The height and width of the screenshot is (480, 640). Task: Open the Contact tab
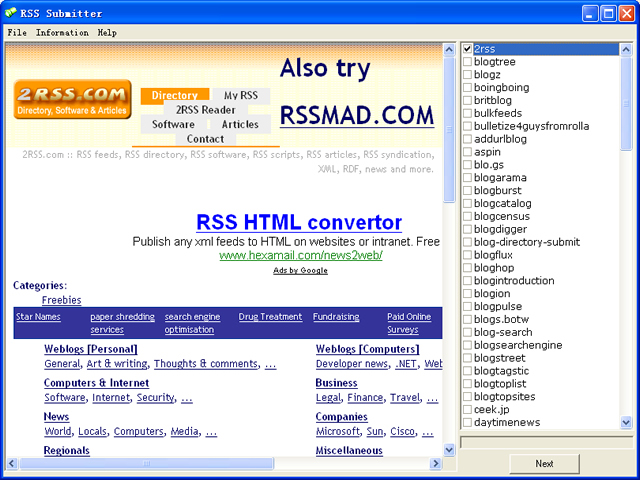[x=205, y=139]
